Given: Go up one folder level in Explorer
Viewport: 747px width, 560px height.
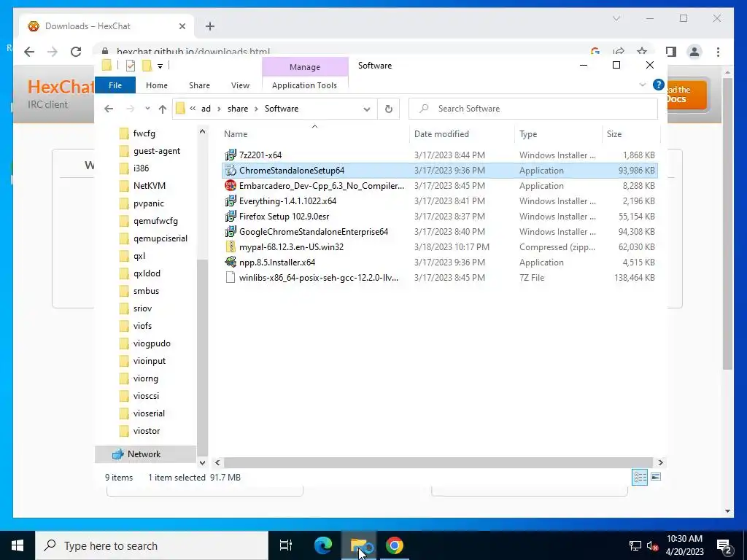Looking at the screenshot, I should point(163,109).
